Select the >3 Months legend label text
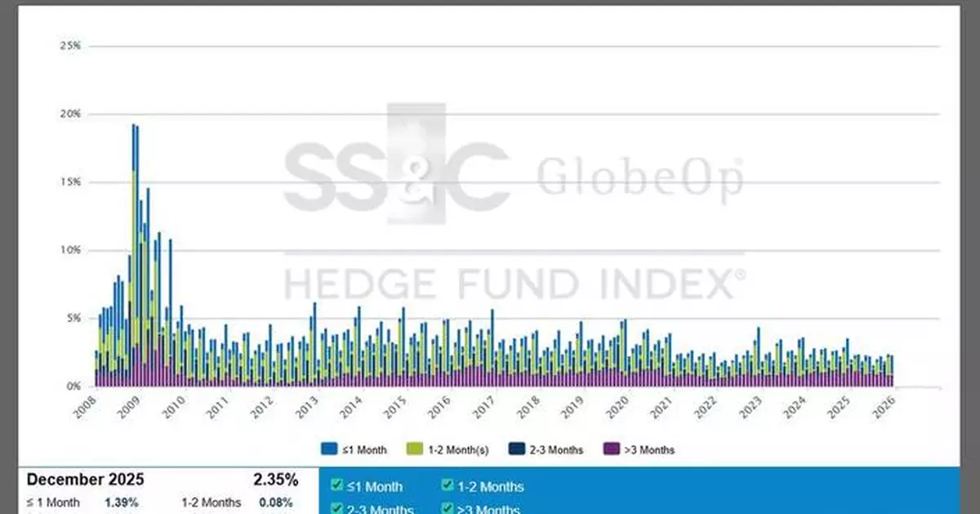This screenshot has height=514, width=980. (651, 449)
